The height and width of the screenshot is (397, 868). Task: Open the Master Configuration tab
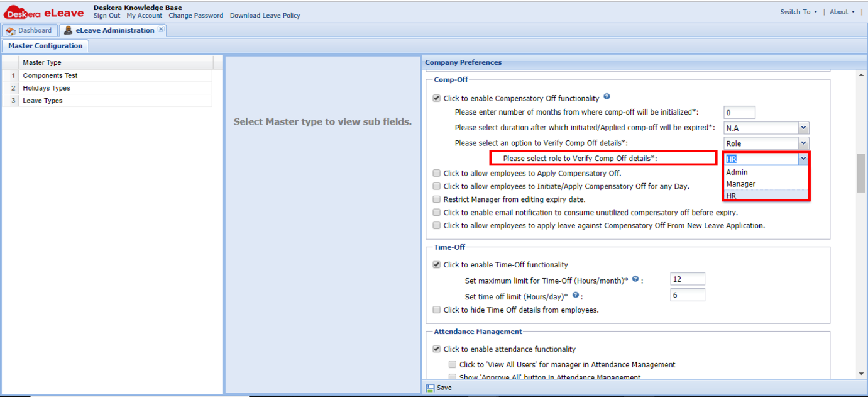click(x=45, y=45)
